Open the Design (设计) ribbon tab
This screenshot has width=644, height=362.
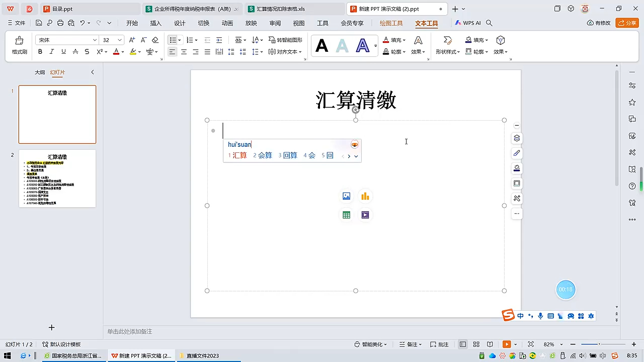pyautogui.click(x=180, y=23)
